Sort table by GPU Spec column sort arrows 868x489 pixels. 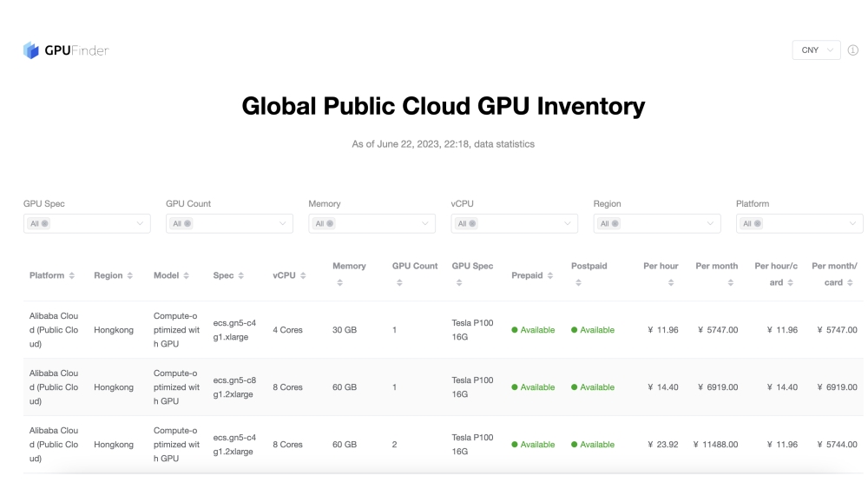459,283
